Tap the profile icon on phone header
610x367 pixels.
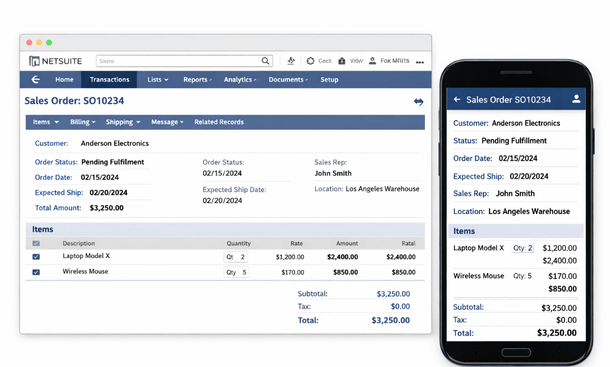pos(576,99)
